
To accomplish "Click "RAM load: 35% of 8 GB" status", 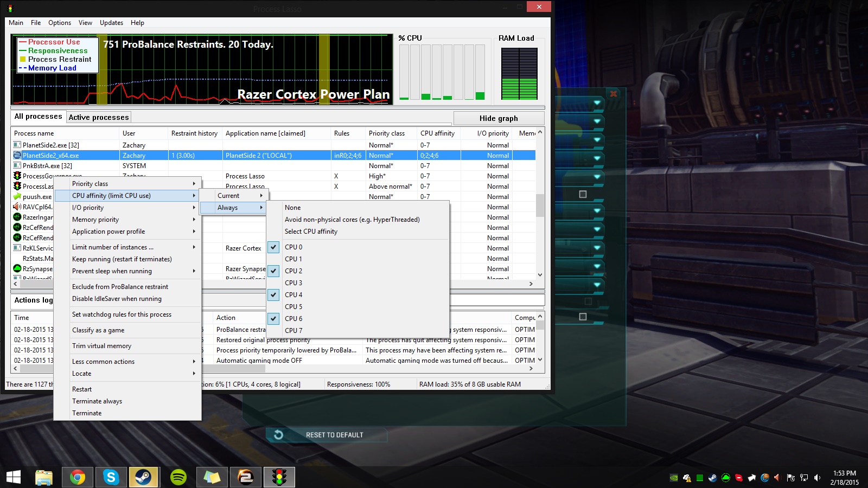I will pyautogui.click(x=470, y=384).
